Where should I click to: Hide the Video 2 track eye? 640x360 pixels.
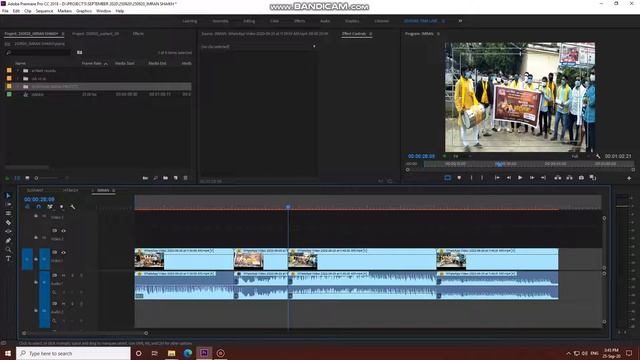click(63, 231)
